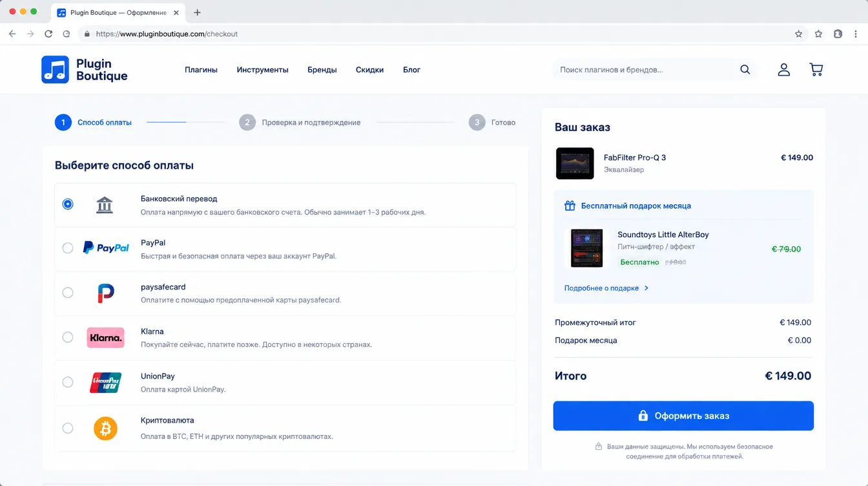Select the Klarna radio button

pyautogui.click(x=68, y=337)
